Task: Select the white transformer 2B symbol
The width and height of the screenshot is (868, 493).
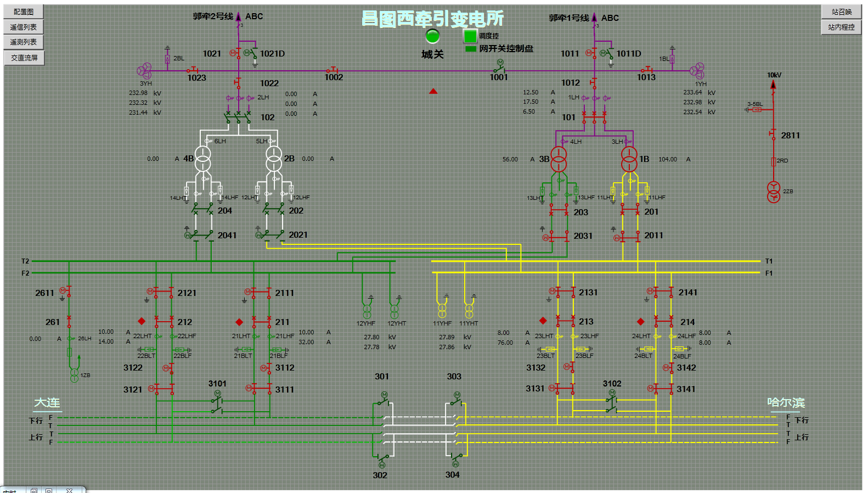Action: tap(274, 159)
